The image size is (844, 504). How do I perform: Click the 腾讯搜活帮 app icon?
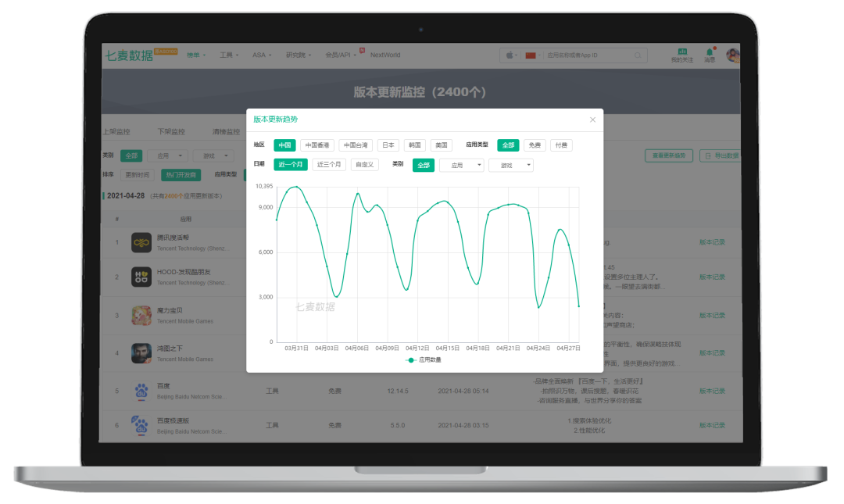(x=141, y=242)
